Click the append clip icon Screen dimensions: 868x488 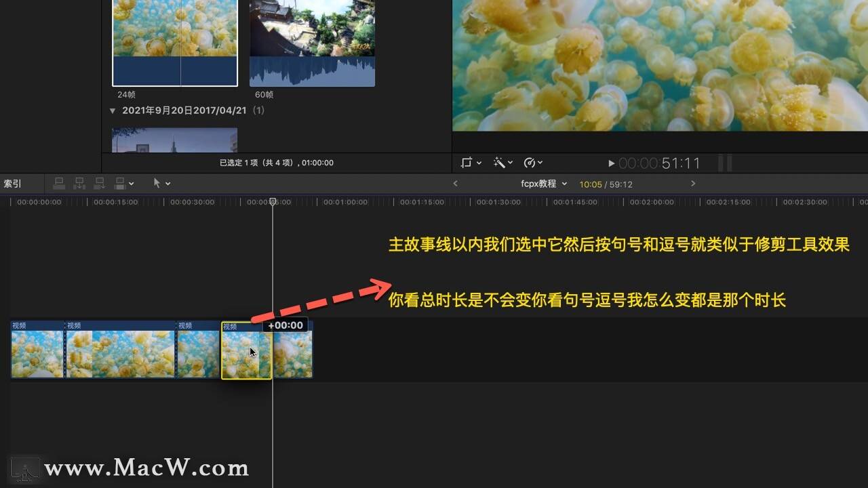[100, 183]
